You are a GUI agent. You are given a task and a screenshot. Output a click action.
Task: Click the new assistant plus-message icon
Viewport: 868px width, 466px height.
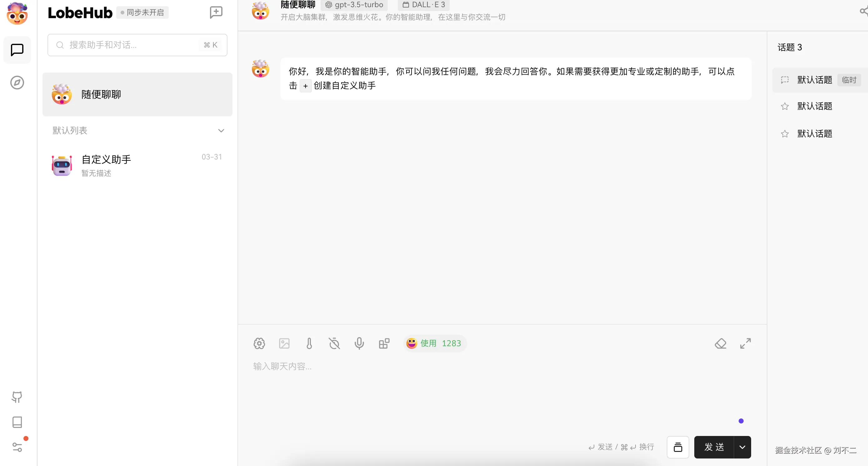216,13
